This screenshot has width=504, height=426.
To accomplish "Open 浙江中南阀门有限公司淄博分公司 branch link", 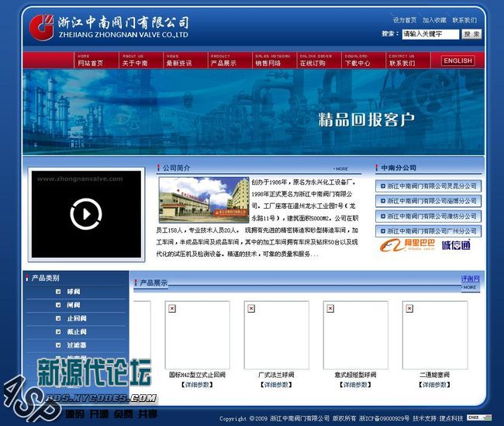I will (x=428, y=201).
